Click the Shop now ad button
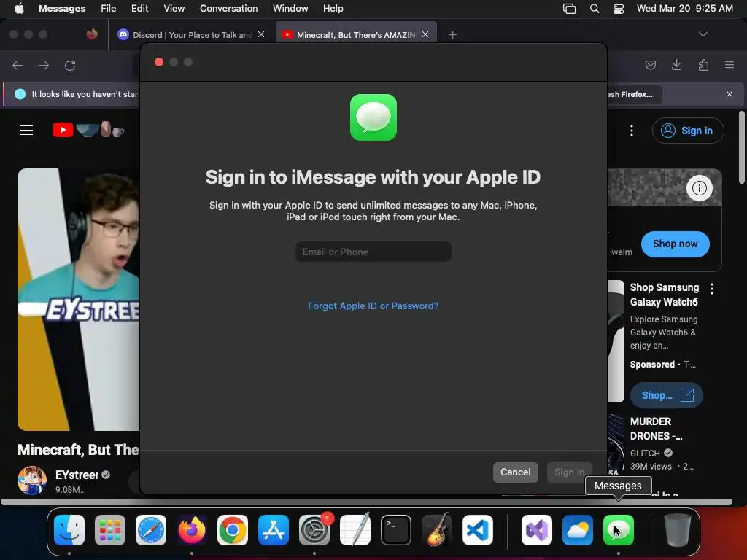Image resolution: width=747 pixels, height=560 pixels. [675, 244]
